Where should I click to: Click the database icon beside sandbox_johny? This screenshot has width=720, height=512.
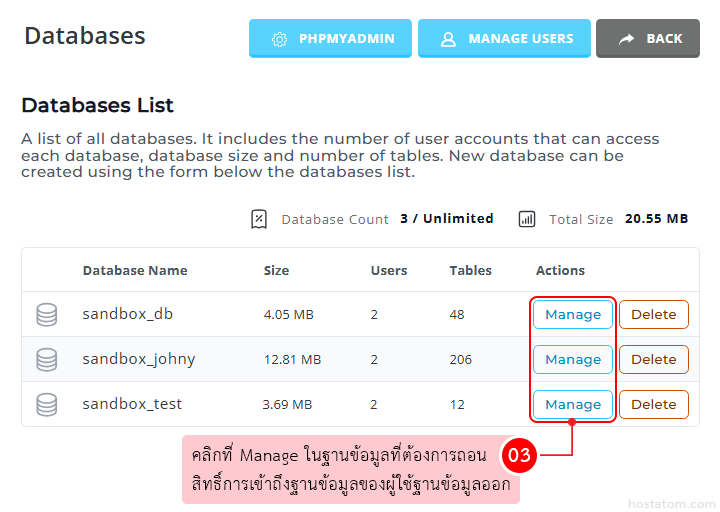46,359
